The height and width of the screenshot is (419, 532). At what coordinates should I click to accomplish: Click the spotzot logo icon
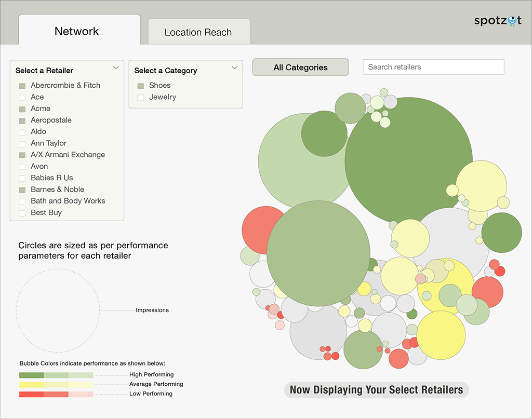coord(512,21)
